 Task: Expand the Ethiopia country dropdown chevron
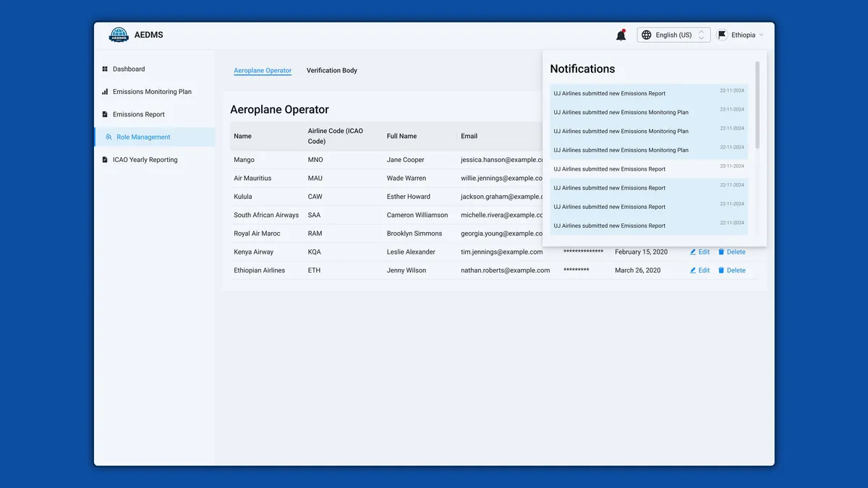point(761,35)
